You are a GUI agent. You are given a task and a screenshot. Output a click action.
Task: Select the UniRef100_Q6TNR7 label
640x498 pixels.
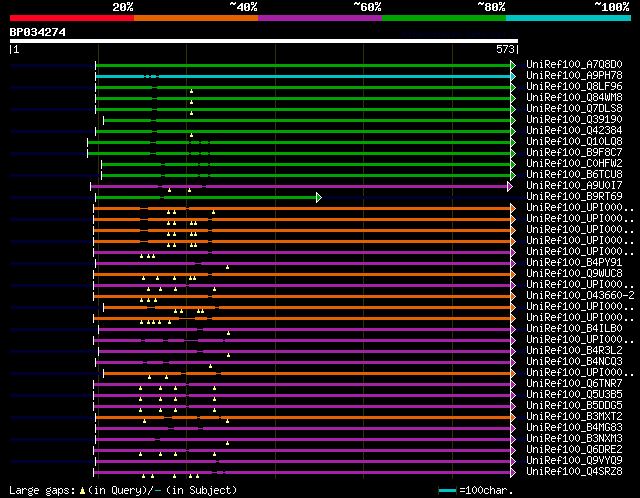[574, 384]
